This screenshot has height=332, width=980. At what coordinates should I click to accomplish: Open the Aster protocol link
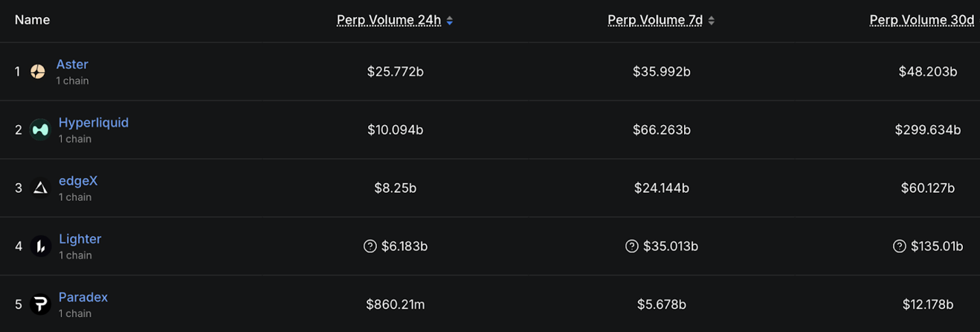pos(72,65)
